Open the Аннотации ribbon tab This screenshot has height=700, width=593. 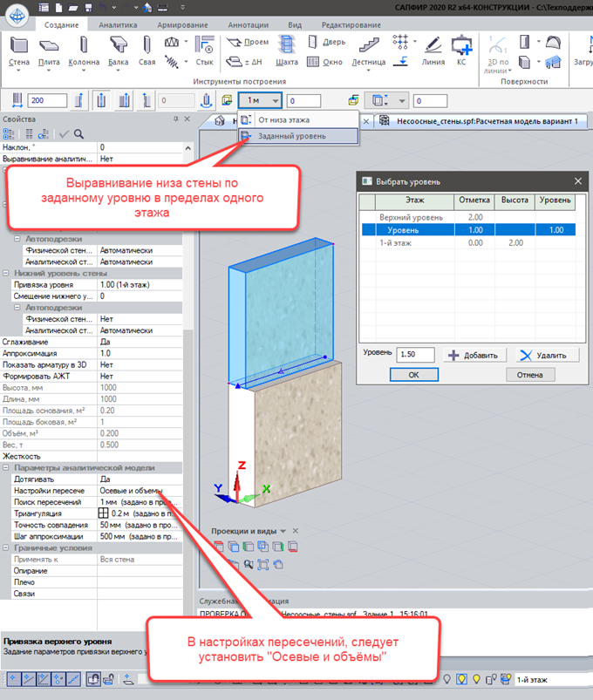pos(248,25)
